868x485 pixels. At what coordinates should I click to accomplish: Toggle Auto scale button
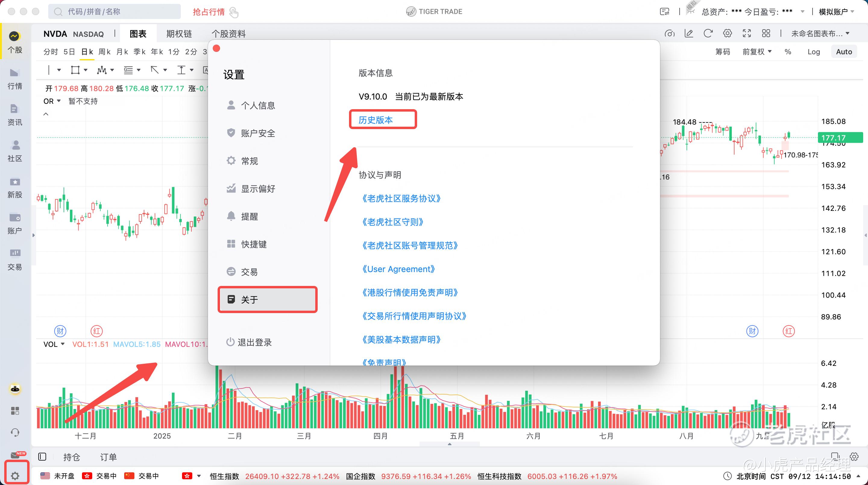pos(844,52)
